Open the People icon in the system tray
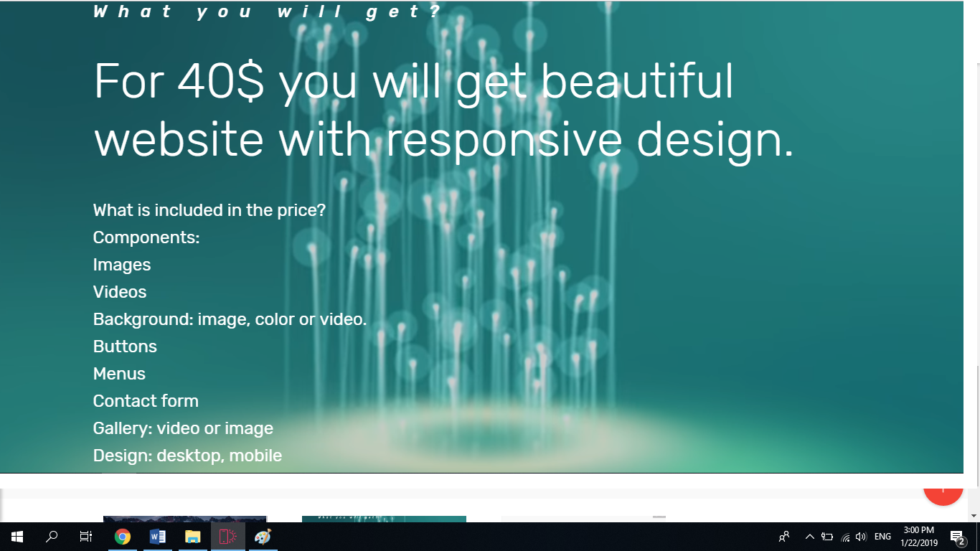The width and height of the screenshot is (980, 551). 783,536
